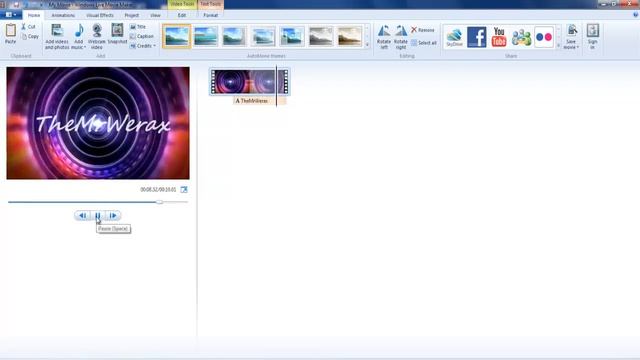
Task: Open the application file menu button
Action: pyautogui.click(x=11, y=15)
